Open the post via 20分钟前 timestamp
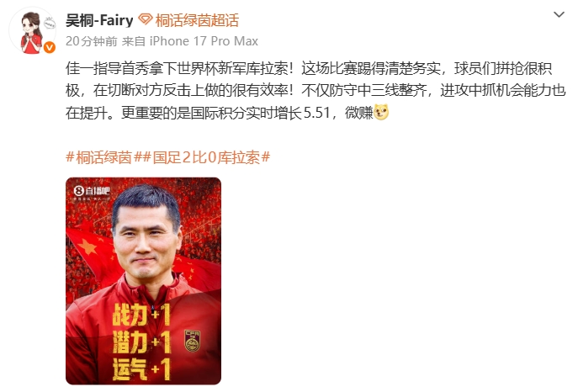Viewport: 578px width, 392px height. [92, 41]
